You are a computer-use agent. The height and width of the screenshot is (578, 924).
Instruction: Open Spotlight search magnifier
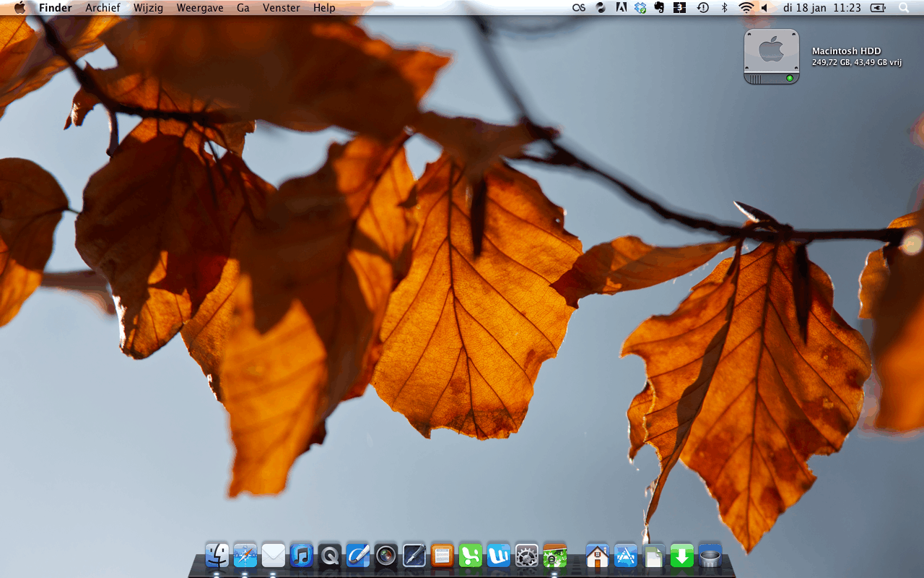[904, 8]
